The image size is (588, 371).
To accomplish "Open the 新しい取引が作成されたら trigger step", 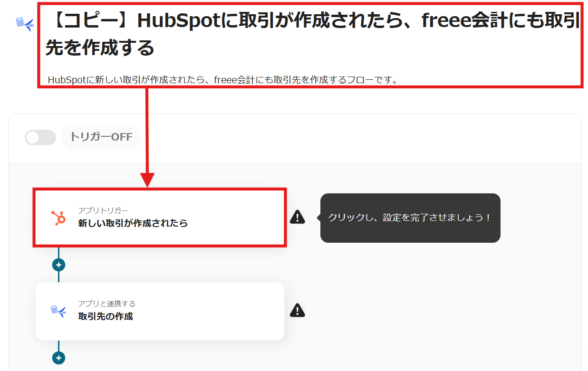I will (160, 218).
